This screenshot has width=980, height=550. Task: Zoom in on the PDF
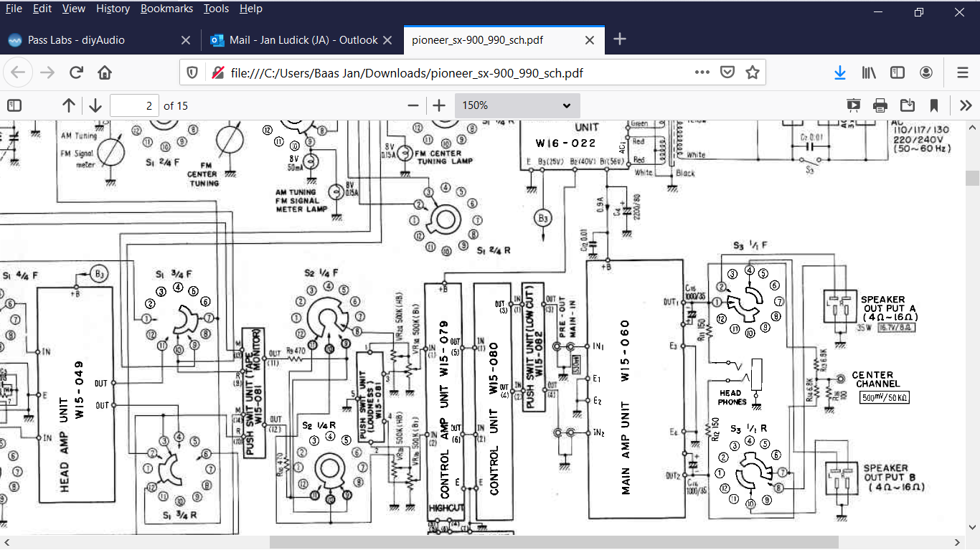(x=439, y=105)
